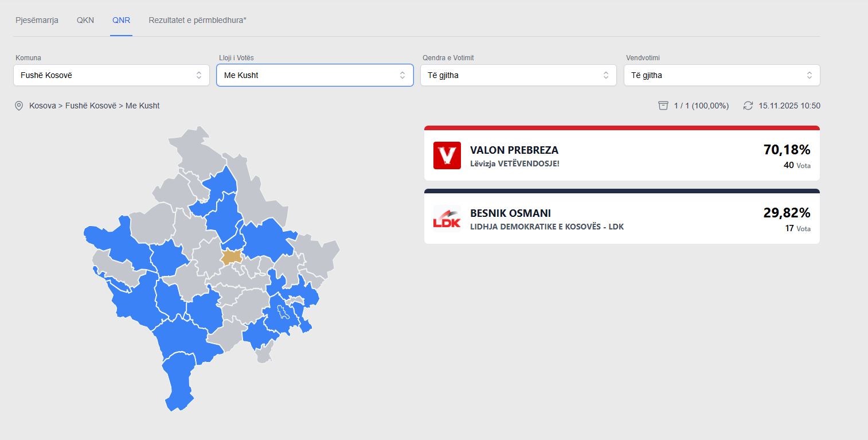Click the location pin icon beside breadcrumb
Screen dimensions: 868x440
[x=19, y=106]
